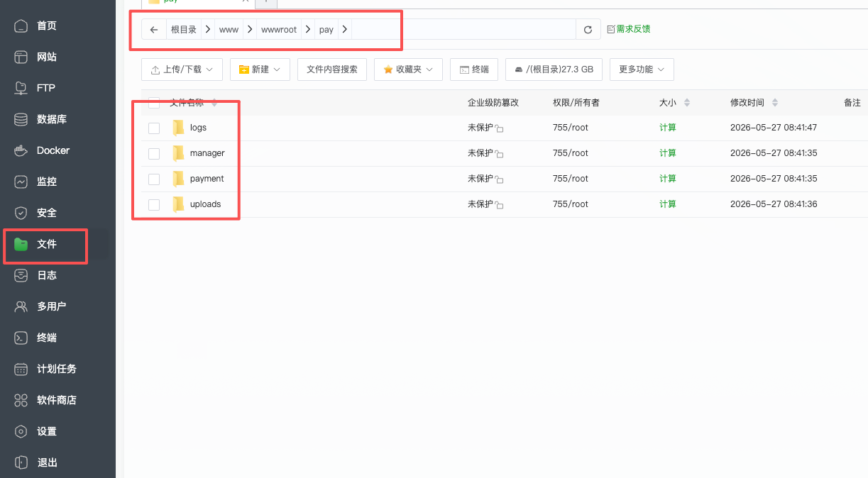Expand chevron after 根目录 in path
868x478 pixels.
click(208, 30)
